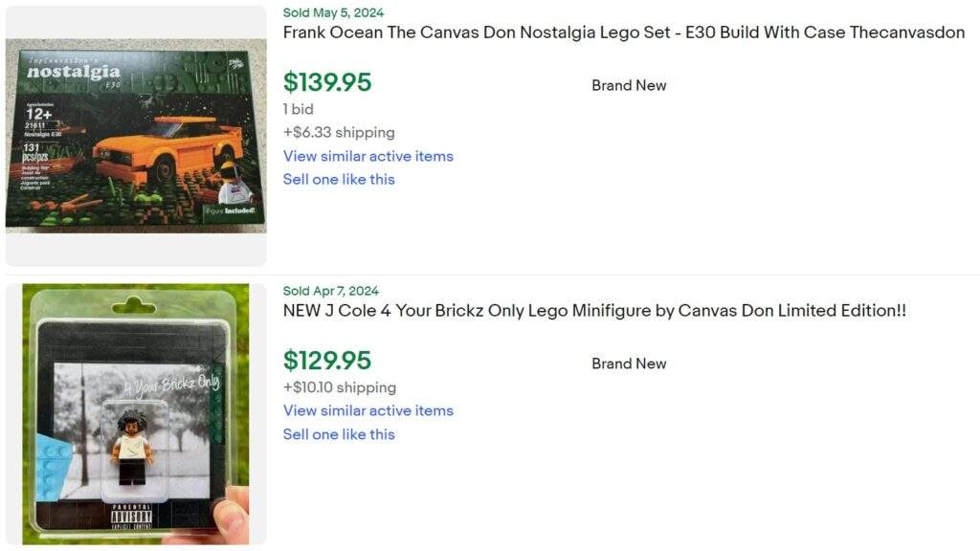Image resolution: width=980 pixels, height=551 pixels.
Task: Click the Sold May 5, 2024 date label
Action: pyautogui.click(x=332, y=12)
